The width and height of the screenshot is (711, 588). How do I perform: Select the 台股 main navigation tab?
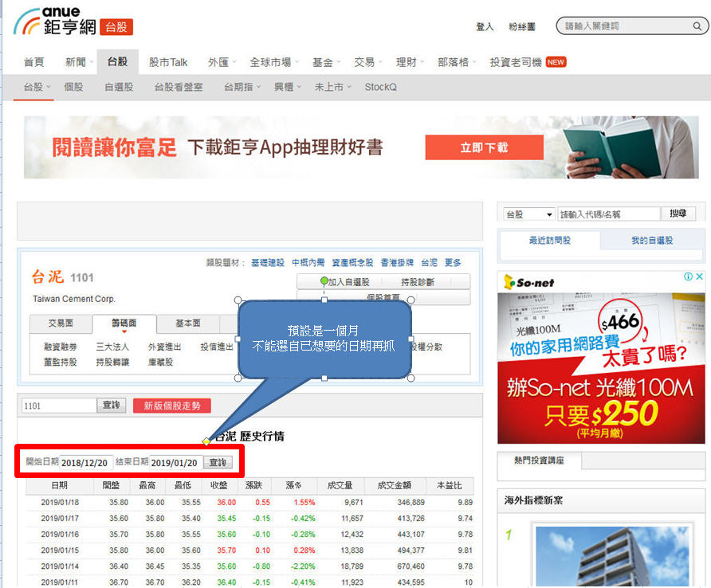click(x=117, y=61)
